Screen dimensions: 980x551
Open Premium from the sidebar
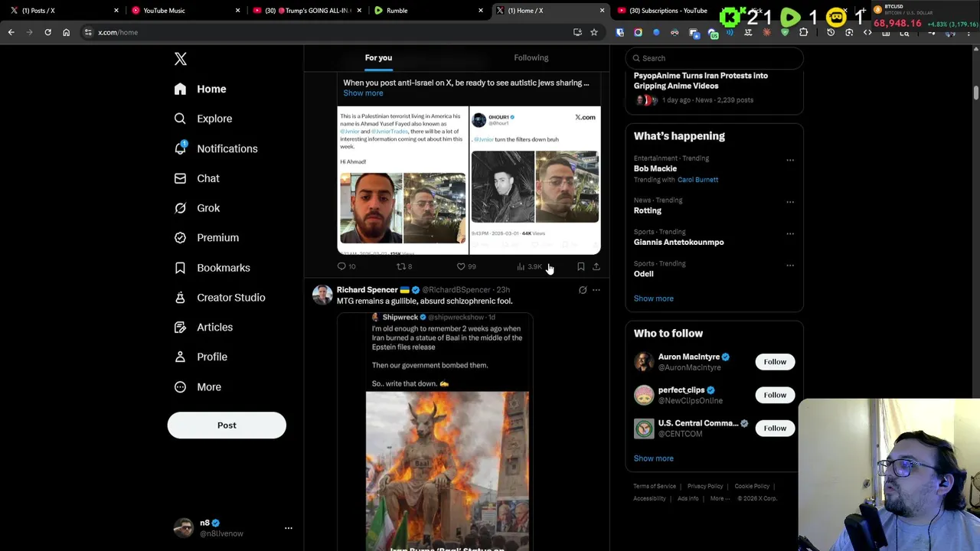click(206, 238)
